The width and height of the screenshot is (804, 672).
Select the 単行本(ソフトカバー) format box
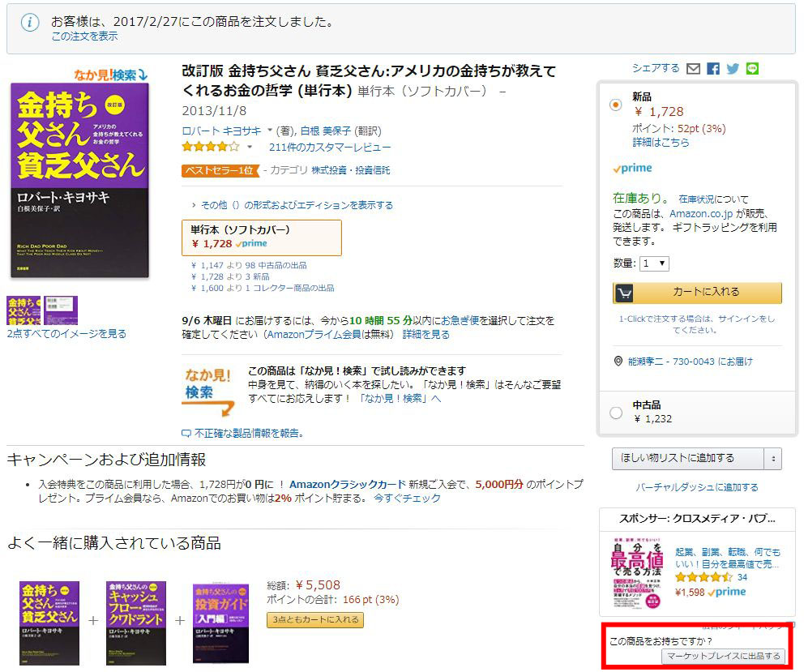tap(262, 238)
